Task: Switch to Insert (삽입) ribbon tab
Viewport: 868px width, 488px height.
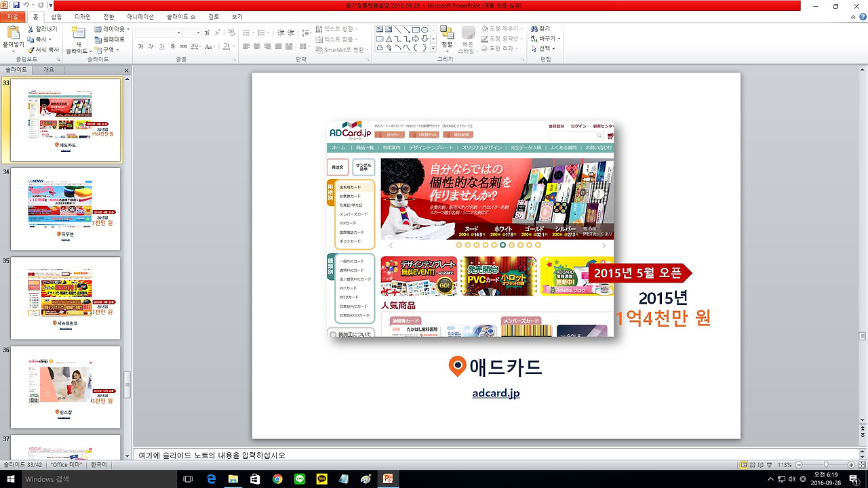Action: tap(56, 16)
